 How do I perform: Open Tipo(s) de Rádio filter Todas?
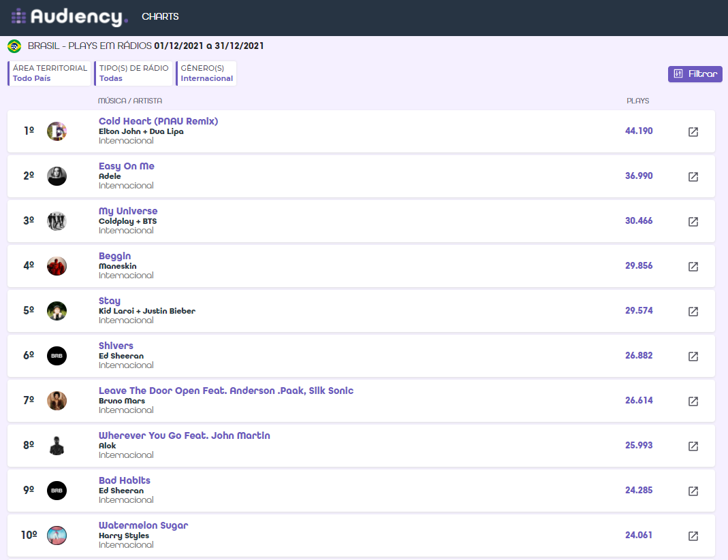(133, 73)
